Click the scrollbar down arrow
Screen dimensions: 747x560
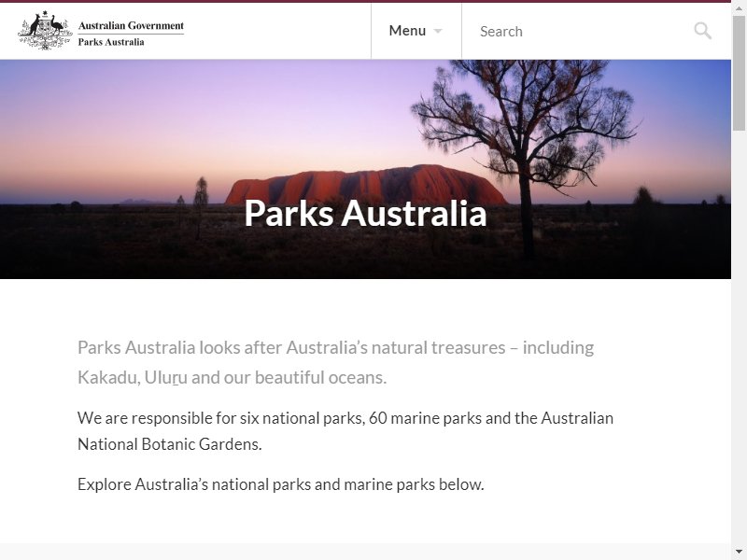tap(739, 552)
